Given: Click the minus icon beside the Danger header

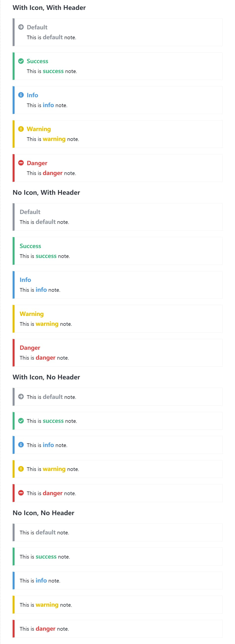Looking at the screenshot, I should coord(21,163).
